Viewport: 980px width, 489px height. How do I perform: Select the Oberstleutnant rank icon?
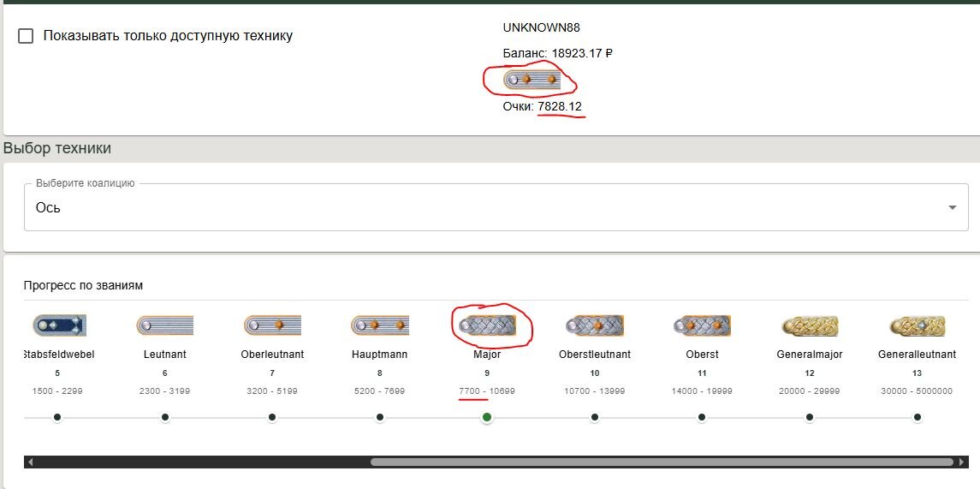click(594, 325)
